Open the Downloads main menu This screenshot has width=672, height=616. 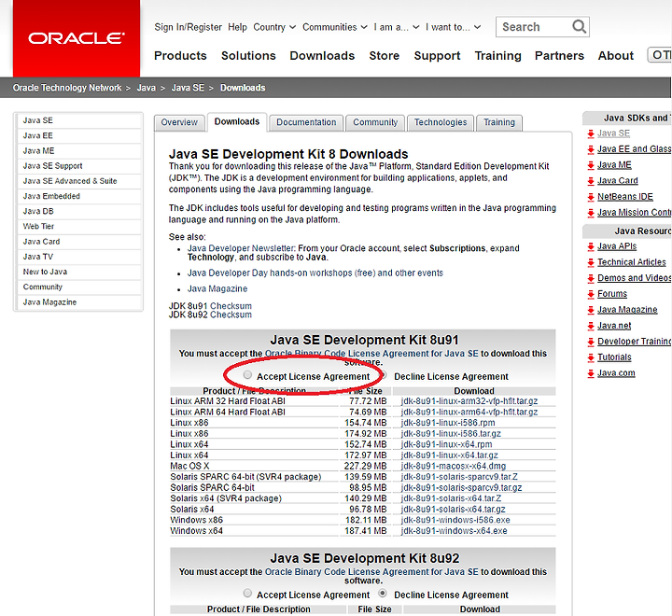point(322,56)
